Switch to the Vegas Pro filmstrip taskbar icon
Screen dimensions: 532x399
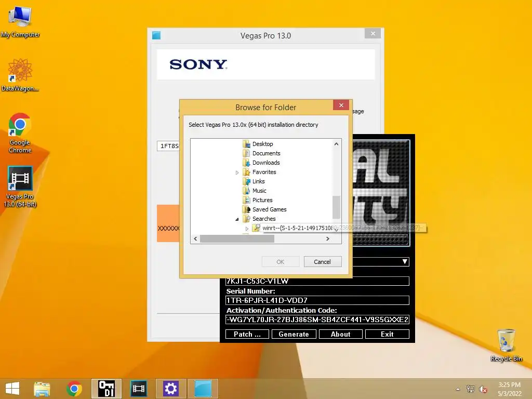coord(138,389)
